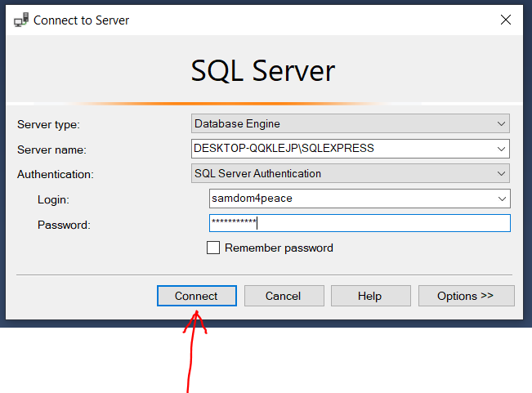Open the Authentication dropdown
This screenshot has width=532, height=393.
coord(350,173)
